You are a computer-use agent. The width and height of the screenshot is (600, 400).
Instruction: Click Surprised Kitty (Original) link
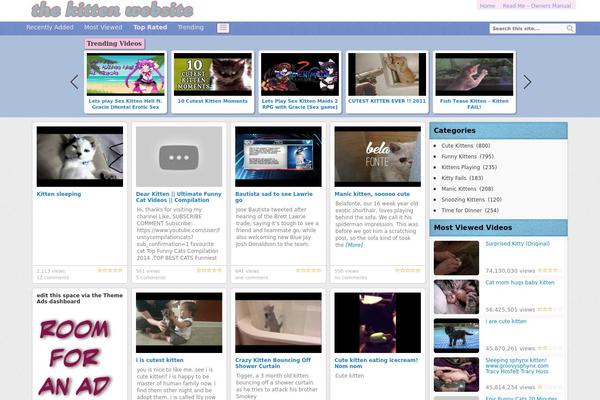click(517, 243)
